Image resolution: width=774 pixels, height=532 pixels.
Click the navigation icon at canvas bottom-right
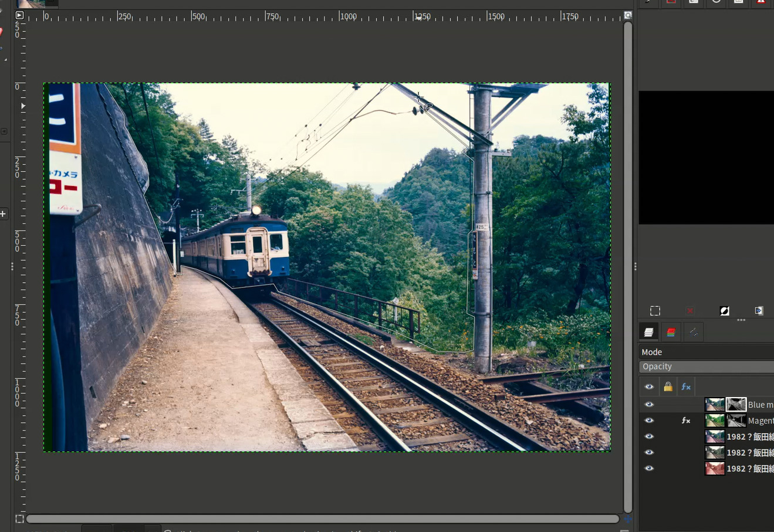tap(628, 519)
